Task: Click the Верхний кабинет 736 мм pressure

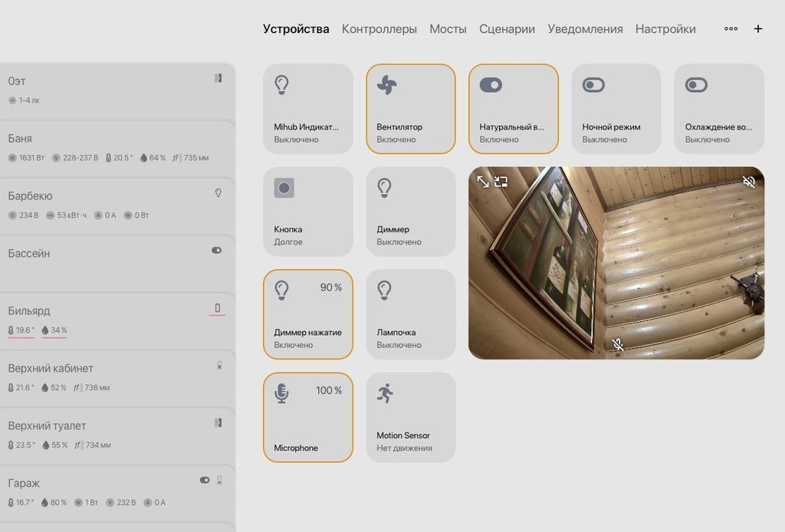Action: 92,388
